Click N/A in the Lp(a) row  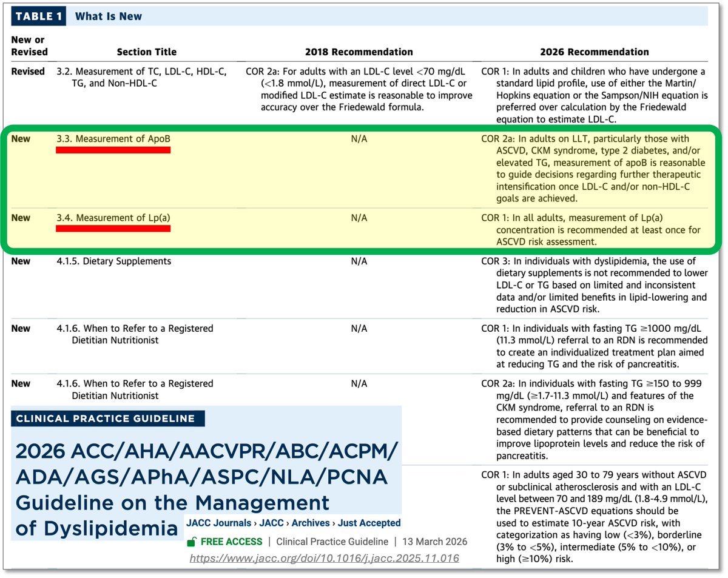[359, 218]
